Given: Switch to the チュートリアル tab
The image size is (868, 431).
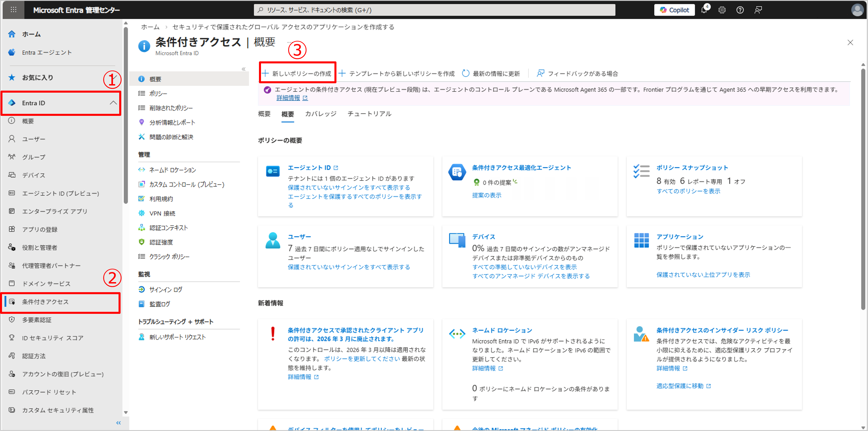Looking at the screenshot, I should point(369,114).
